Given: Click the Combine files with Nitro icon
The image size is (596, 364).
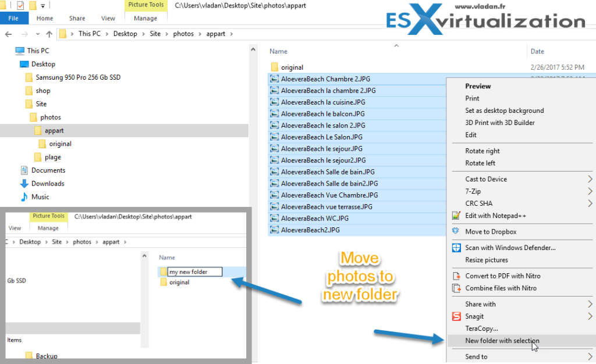Looking at the screenshot, I should click(456, 288).
